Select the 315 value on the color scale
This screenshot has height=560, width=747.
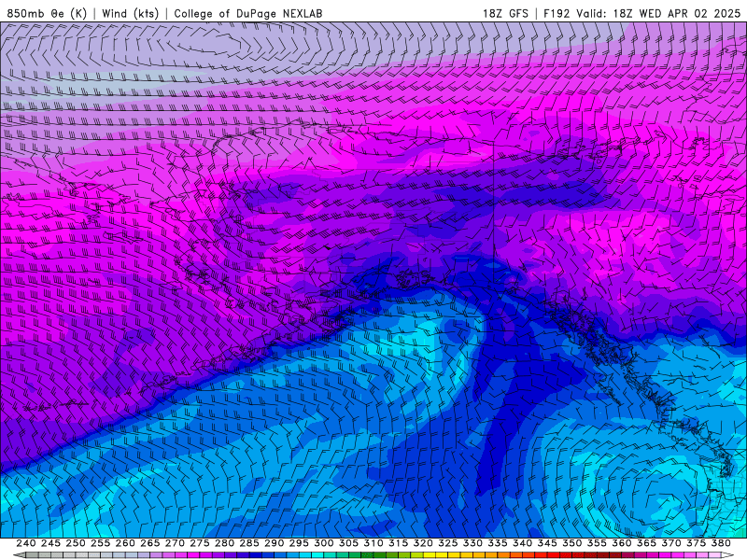399,543
